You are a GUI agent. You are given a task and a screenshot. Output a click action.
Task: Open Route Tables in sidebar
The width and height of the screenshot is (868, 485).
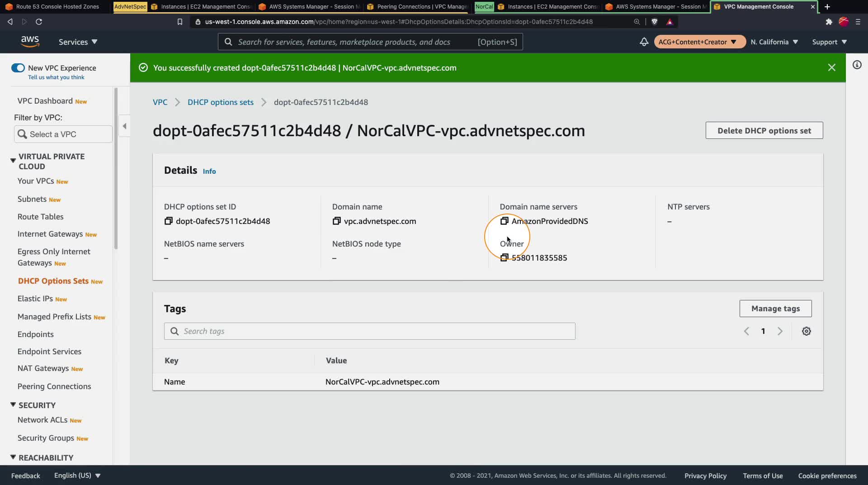coord(40,217)
